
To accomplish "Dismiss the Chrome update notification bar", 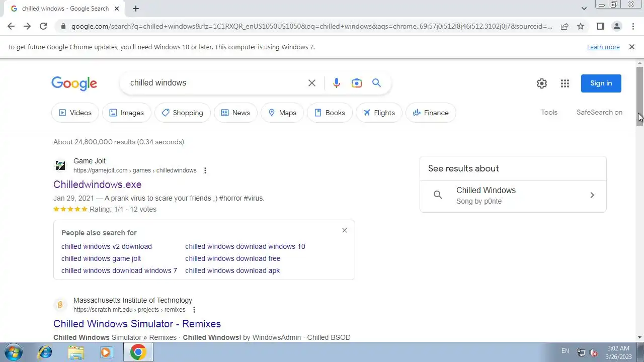I will pos(631,47).
